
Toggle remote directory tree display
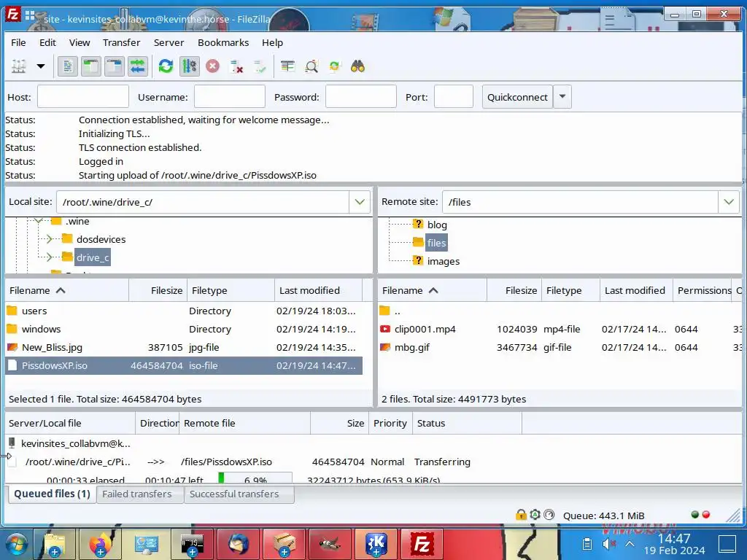click(x=115, y=66)
